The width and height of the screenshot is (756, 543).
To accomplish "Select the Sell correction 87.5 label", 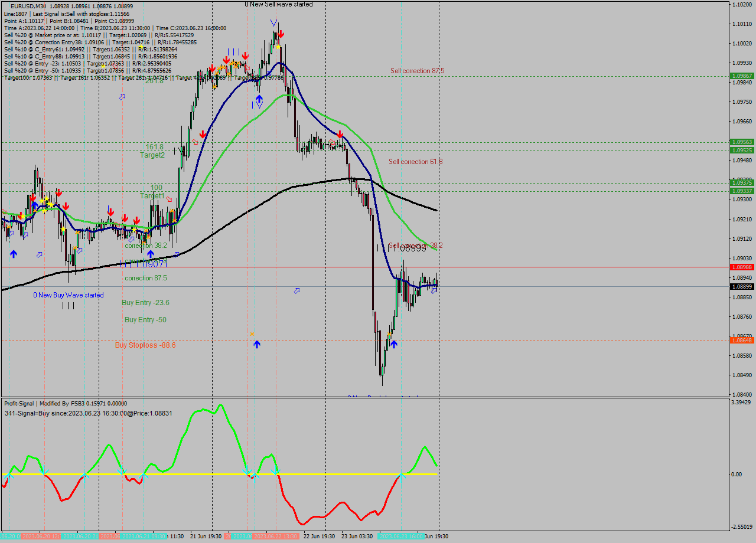I will click(x=418, y=71).
